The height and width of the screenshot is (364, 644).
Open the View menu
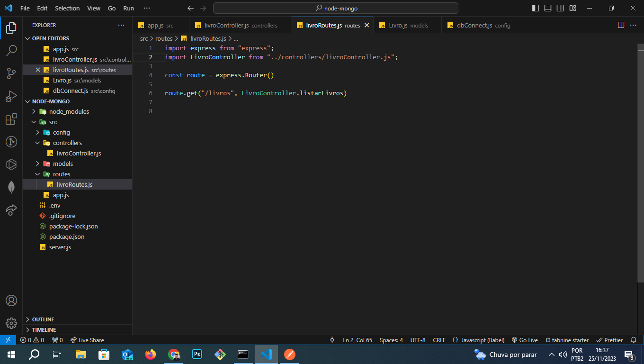click(94, 8)
